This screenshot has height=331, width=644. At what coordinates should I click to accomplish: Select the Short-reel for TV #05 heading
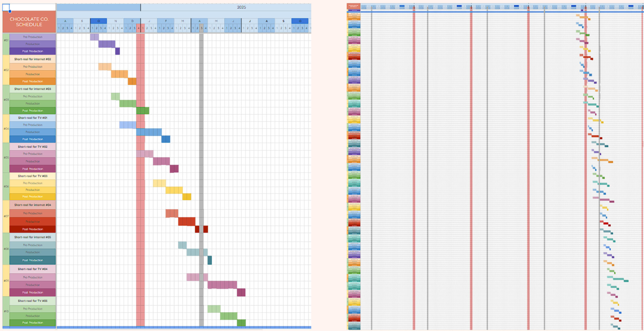[33, 301]
